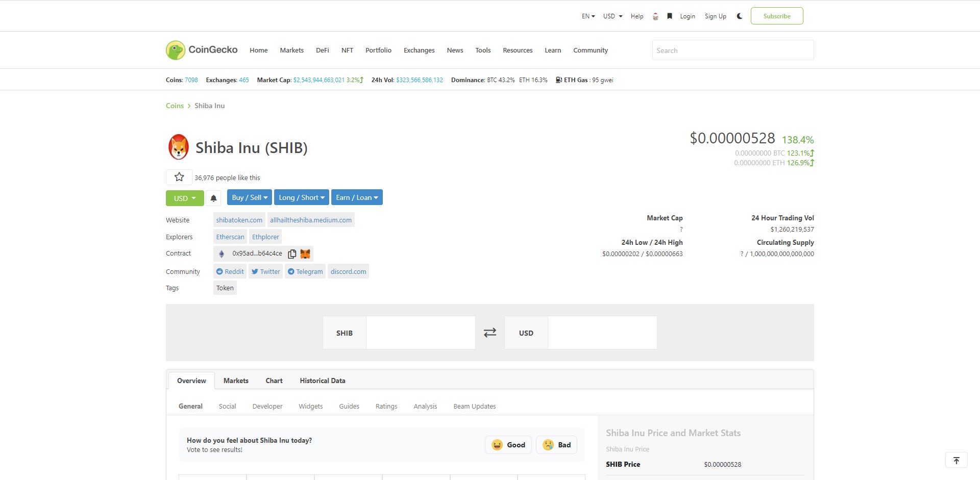Open the Markets navigation menu

pyautogui.click(x=291, y=50)
